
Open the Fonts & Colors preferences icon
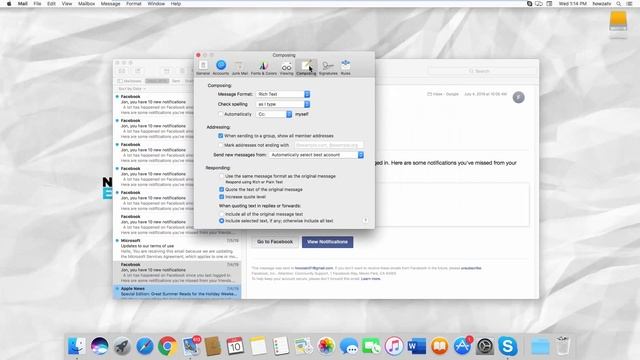click(x=264, y=67)
